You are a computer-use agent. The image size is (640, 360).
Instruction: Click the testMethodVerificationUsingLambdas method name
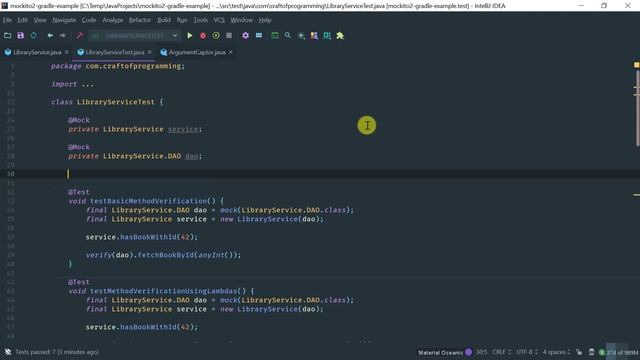(x=163, y=291)
